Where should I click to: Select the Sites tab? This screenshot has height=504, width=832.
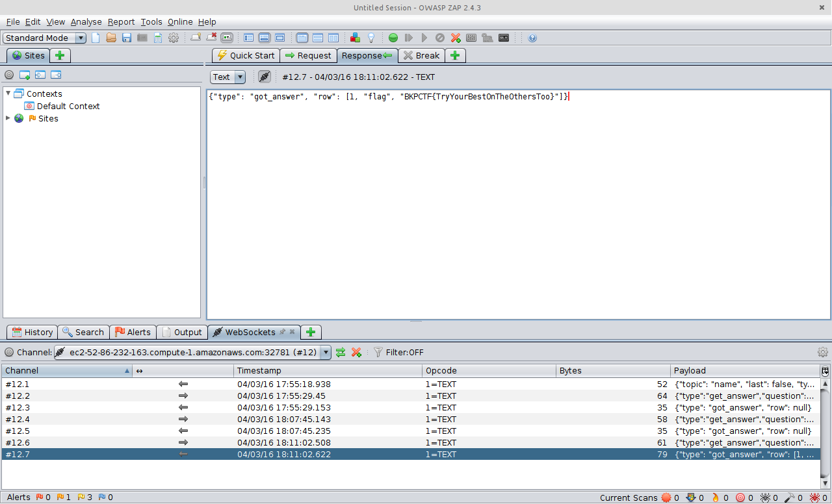tap(28, 56)
